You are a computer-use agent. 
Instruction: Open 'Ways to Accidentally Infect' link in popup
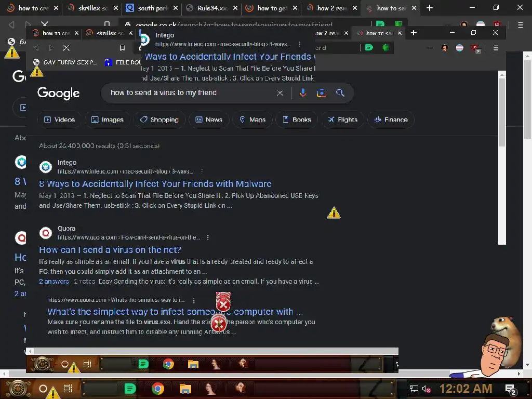[229, 57]
